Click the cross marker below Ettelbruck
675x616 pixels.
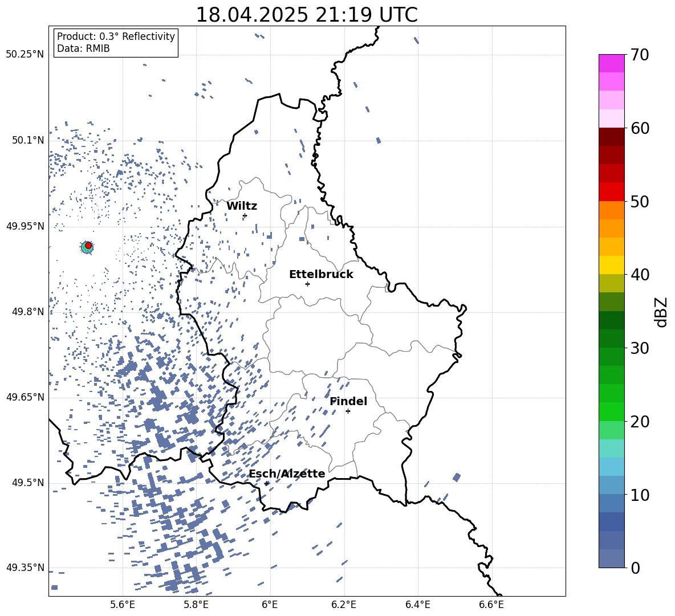[307, 284]
